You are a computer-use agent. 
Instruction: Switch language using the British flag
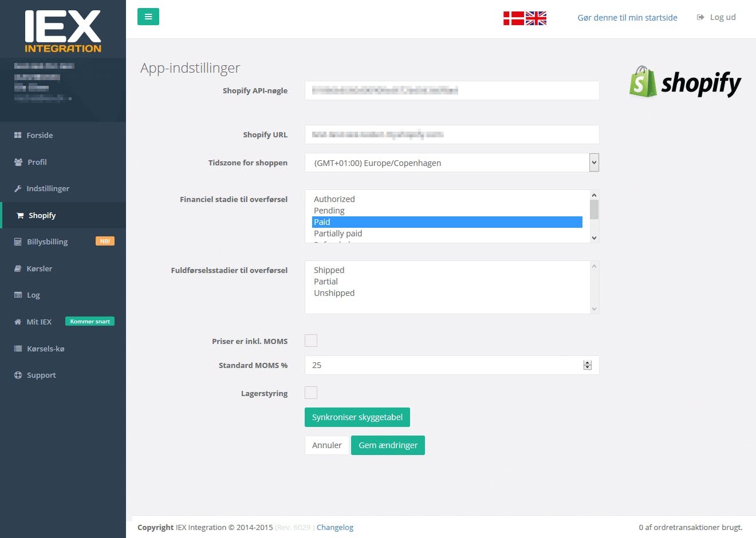[536, 18]
